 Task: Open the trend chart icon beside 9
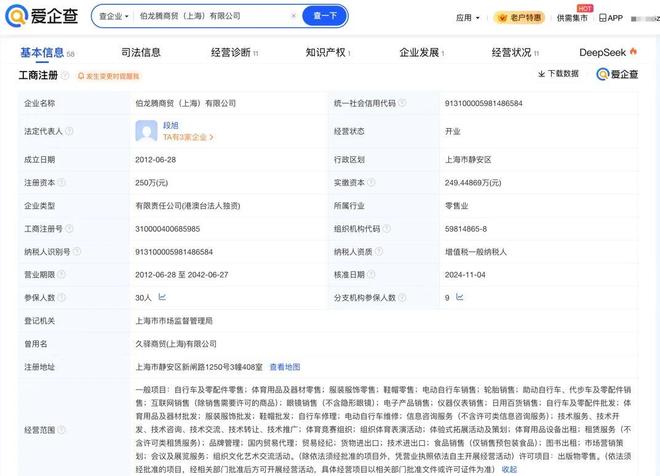point(460,297)
